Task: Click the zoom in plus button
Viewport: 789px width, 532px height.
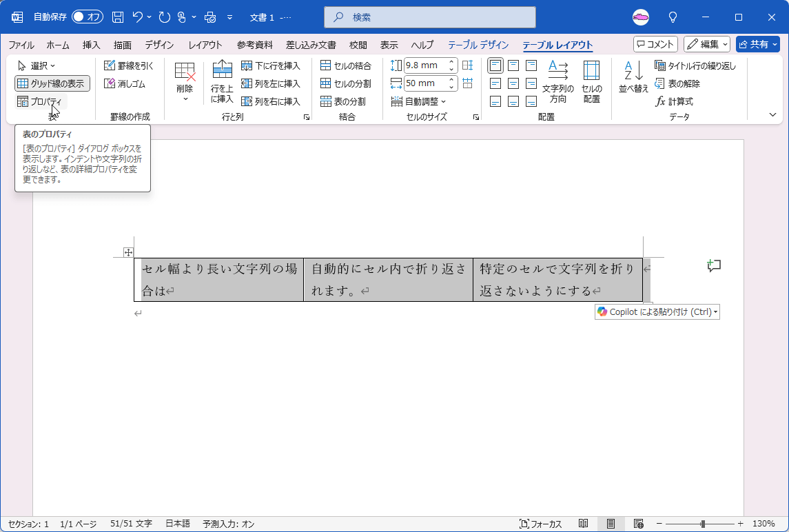Action: click(x=740, y=524)
